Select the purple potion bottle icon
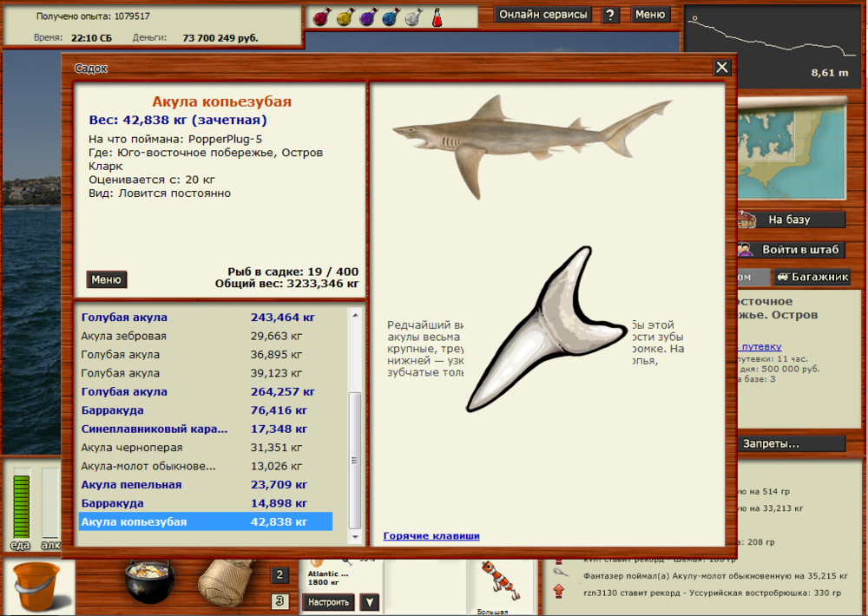Screen dimensions: 868x616 (x=367, y=15)
